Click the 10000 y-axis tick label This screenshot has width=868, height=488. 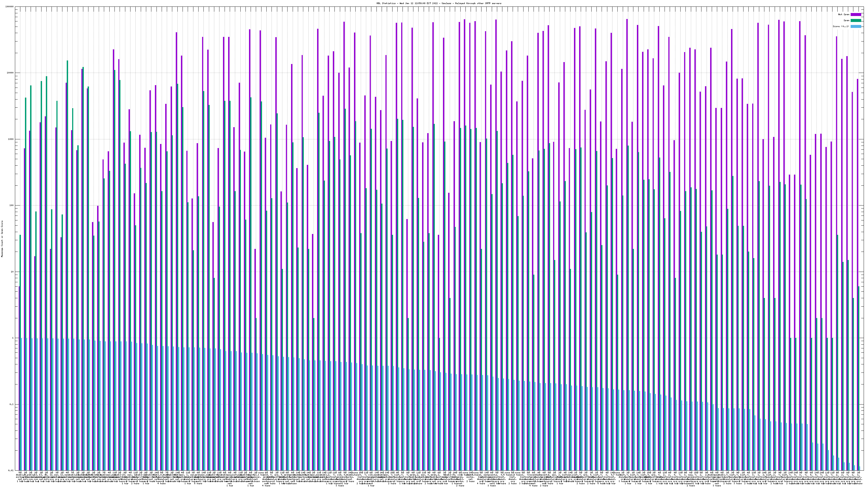point(11,73)
